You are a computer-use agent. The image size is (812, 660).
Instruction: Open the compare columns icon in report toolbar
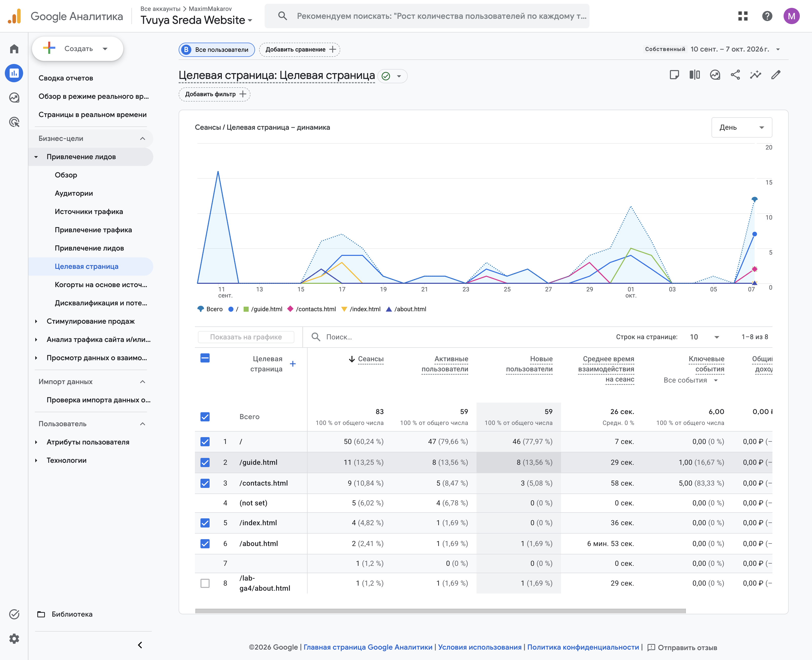695,75
